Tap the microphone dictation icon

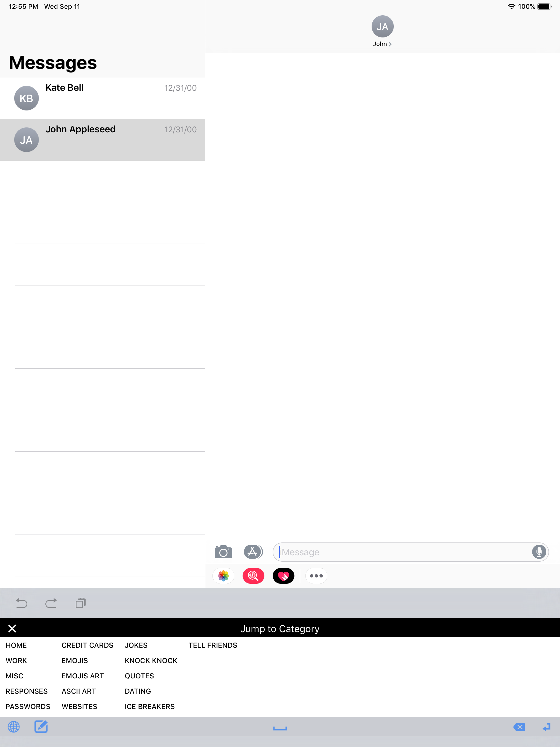(x=539, y=552)
